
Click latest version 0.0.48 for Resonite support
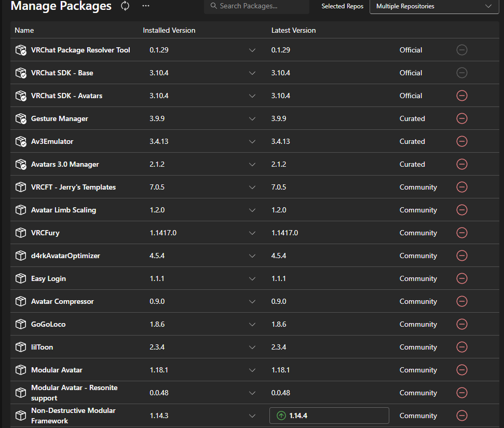coord(281,392)
